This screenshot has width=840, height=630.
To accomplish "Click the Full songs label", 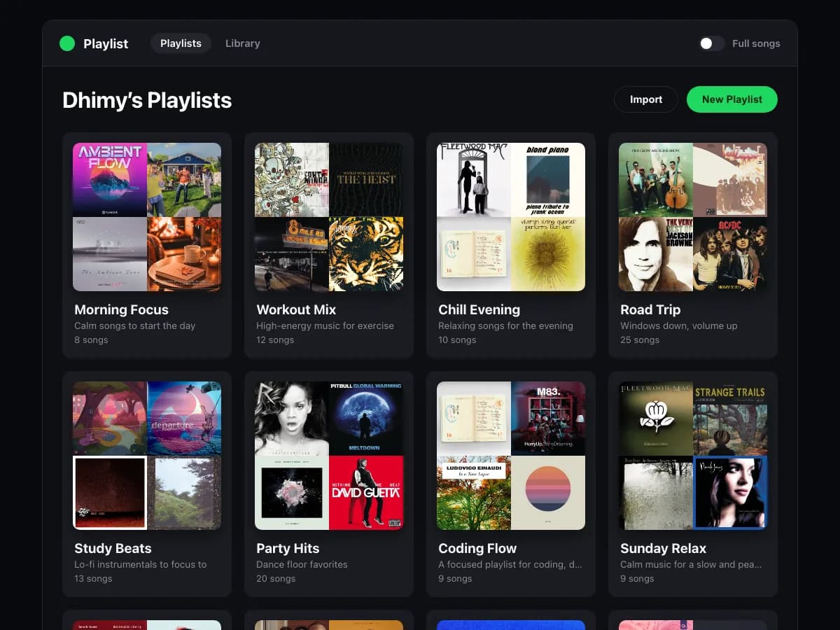I will tap(756, 43).
